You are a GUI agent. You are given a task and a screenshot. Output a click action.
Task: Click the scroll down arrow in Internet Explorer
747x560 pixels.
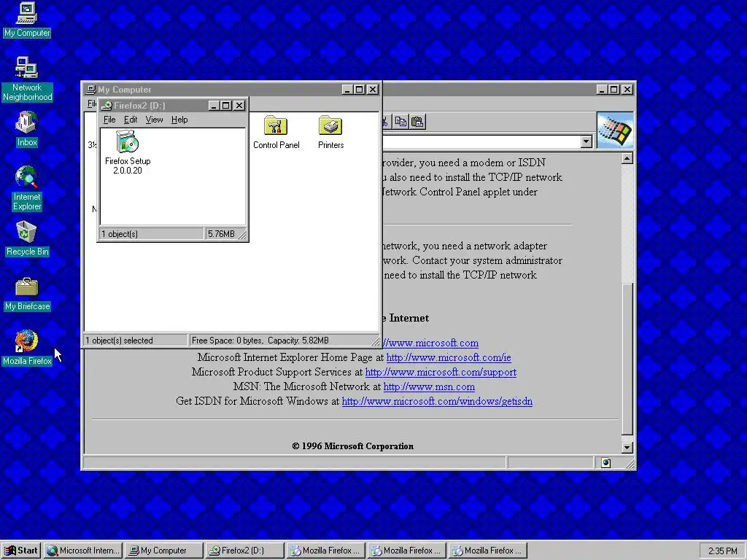tap(627, 447)
